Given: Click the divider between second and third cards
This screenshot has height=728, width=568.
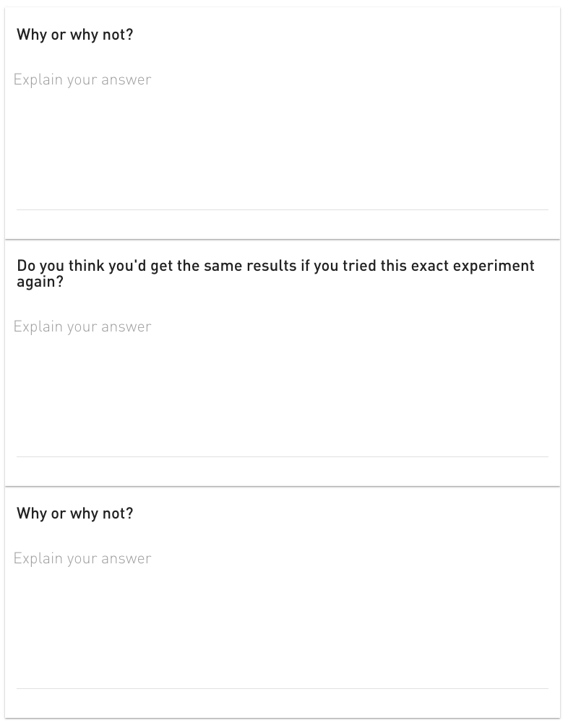Looking at the screenshot, I should 283,487.
